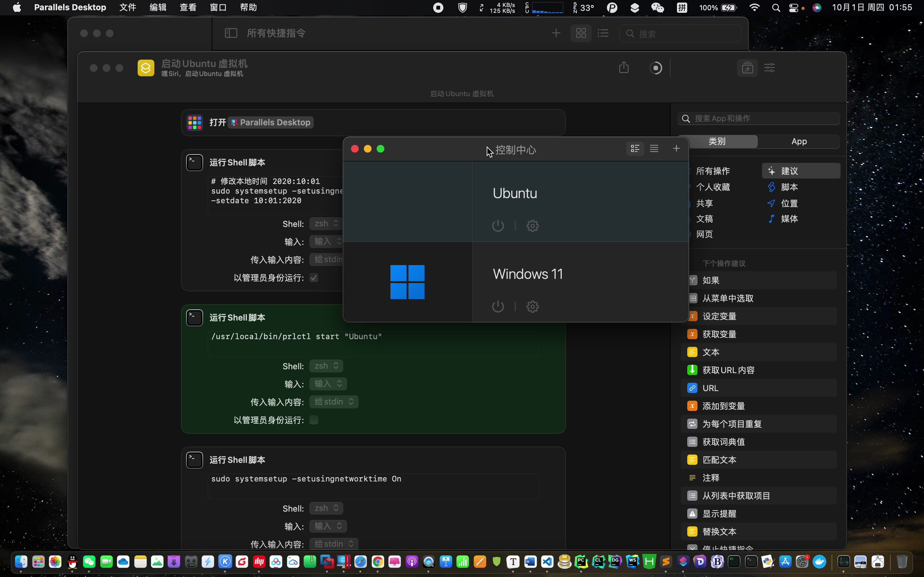Click the share icon in Shortcuts editor
The height and width of the screenshot is (577, 924).
point(623,68)
